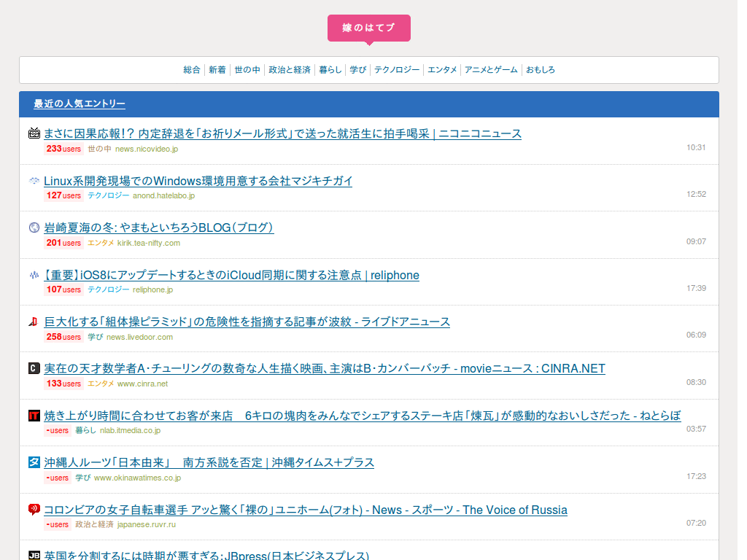This screenshot has height=560, width=747.
Task: Click the favicon beside the Linux系開発現場 entry
Action: click(x=34, y=181)
